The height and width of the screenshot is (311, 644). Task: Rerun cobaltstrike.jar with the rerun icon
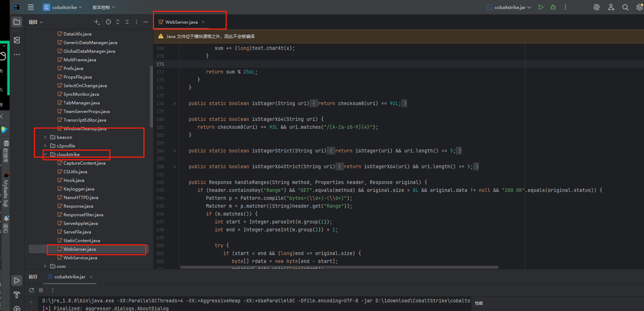pyautogui.click(x=32, y=290)
